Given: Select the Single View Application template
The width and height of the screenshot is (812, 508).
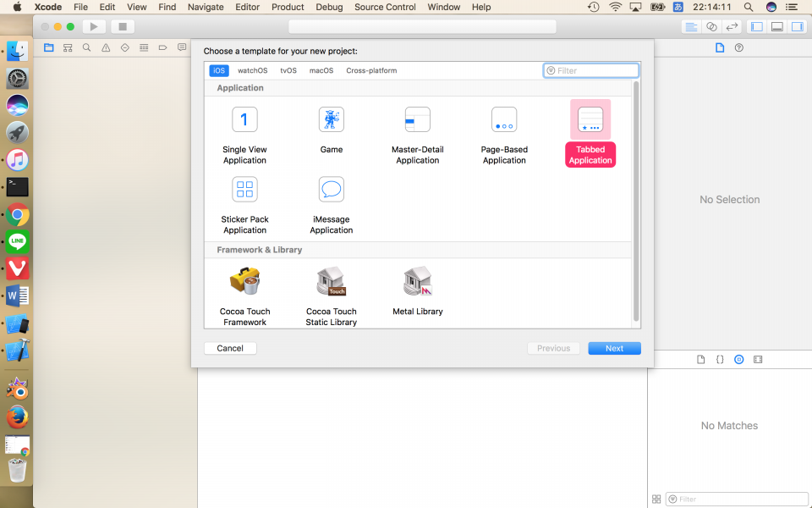Looking at the screenshot, I should point(244,133).
